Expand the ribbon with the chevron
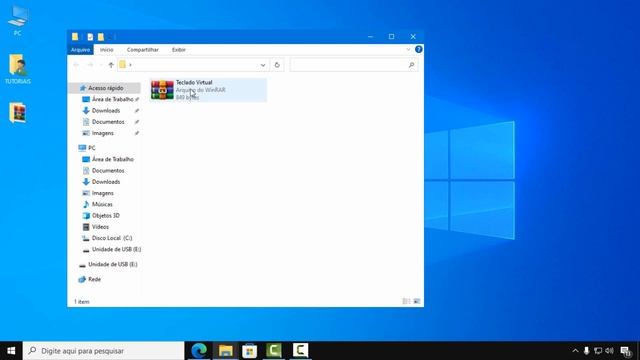This screenshot has width=640, height=360. point(408,49)
